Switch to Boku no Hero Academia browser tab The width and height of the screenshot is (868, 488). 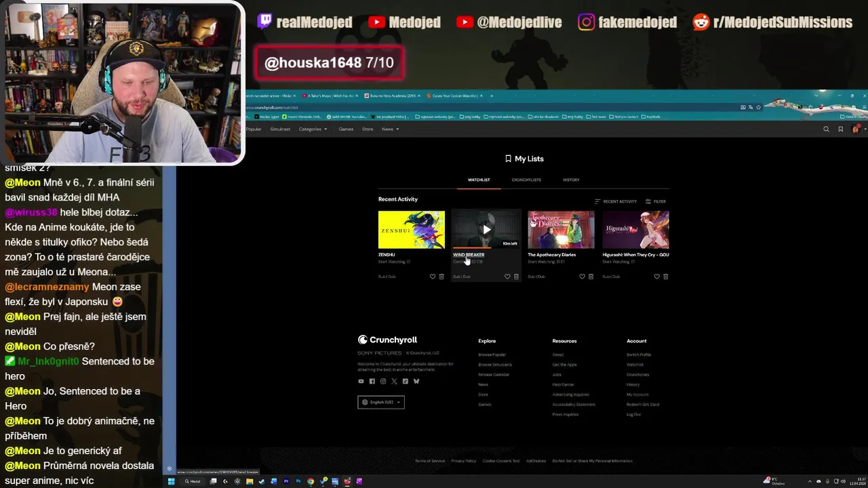point(393,96)
